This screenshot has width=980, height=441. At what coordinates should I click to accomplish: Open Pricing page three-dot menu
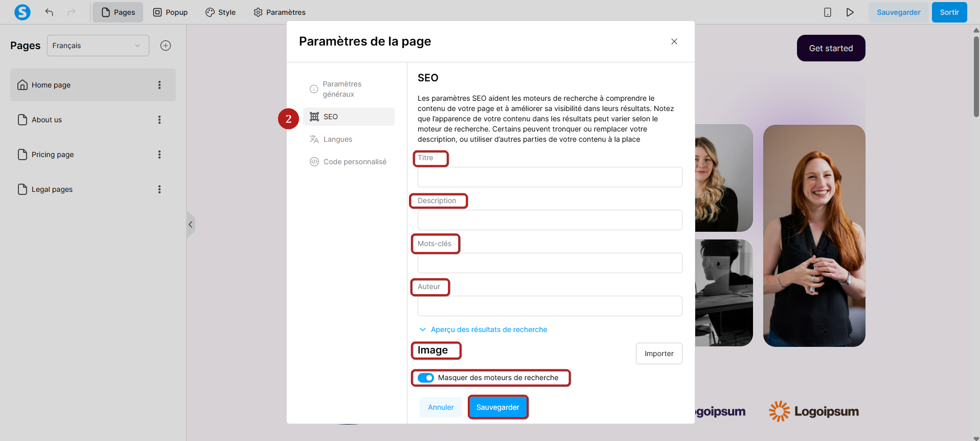[159, 155]
